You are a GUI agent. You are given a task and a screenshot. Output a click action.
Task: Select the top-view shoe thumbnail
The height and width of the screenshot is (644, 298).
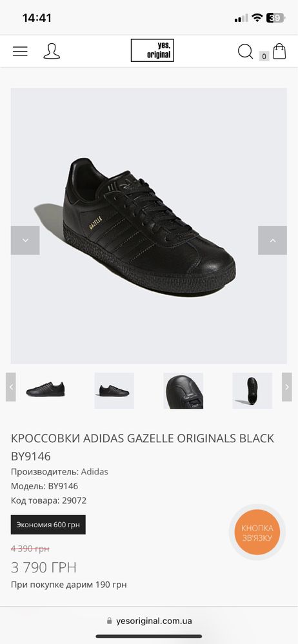252,391
